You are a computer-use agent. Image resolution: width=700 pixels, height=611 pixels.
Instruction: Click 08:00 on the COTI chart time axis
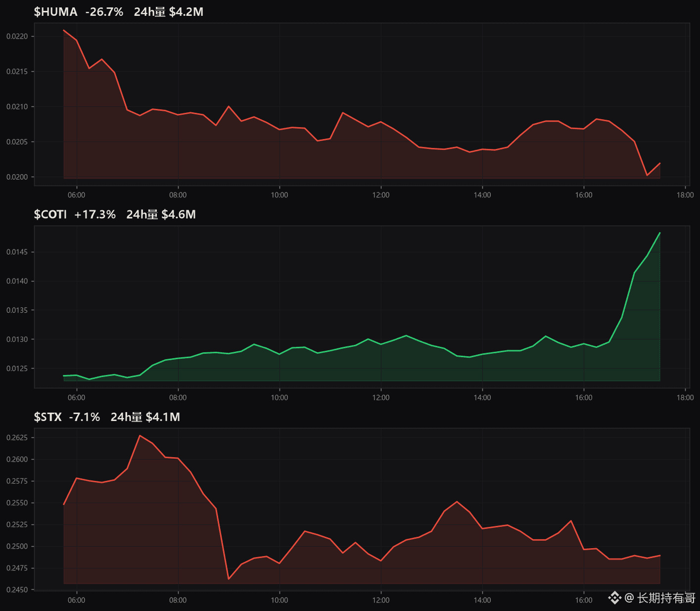click(178, 398)
